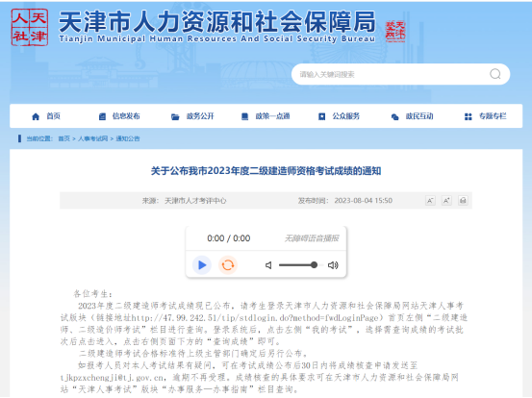This screenshot has width=532, height=398.
Task: Click the 当前位置 breadcrumb label
Action: (x=39, y=138)
